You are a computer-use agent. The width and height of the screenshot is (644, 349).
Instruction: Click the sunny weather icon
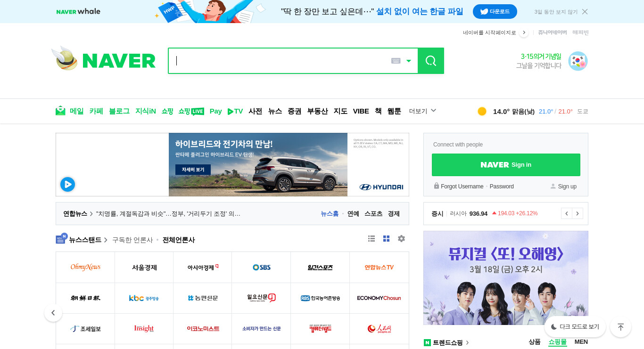[x=482, y=111]
